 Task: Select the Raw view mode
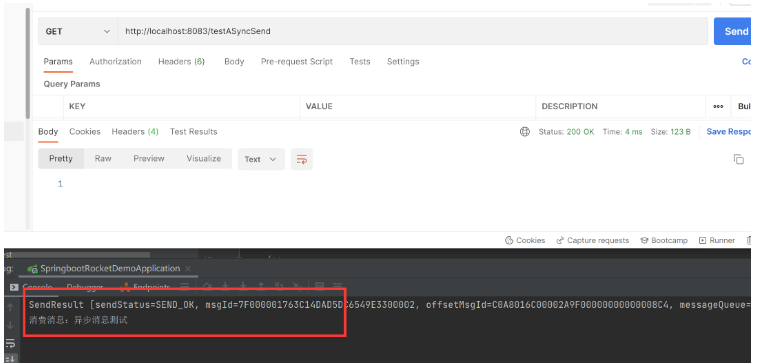[103, 159]
